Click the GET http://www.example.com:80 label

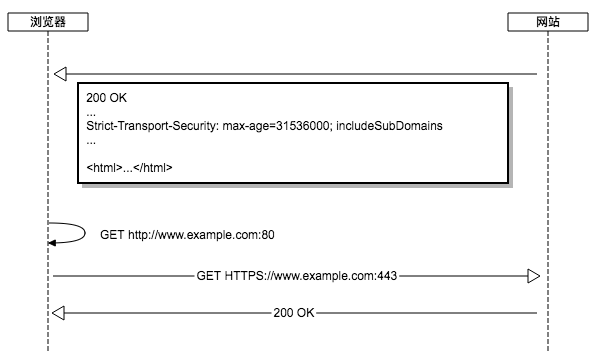pyautogui.click(x=187, y=234)
